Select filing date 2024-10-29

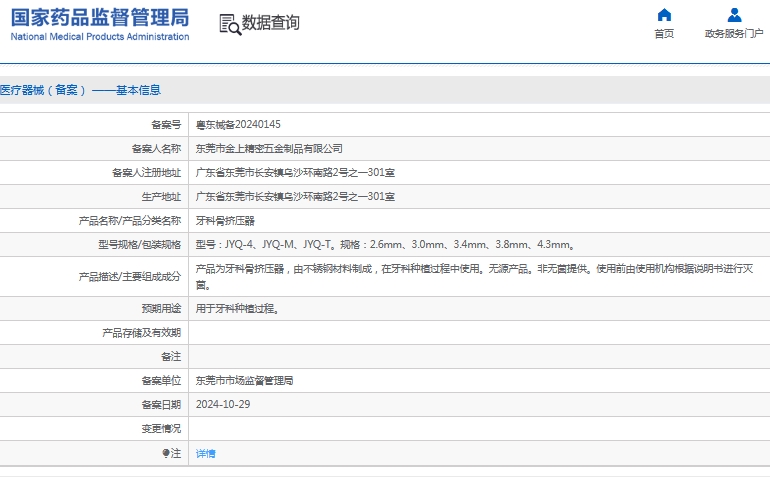click(223, 405)
